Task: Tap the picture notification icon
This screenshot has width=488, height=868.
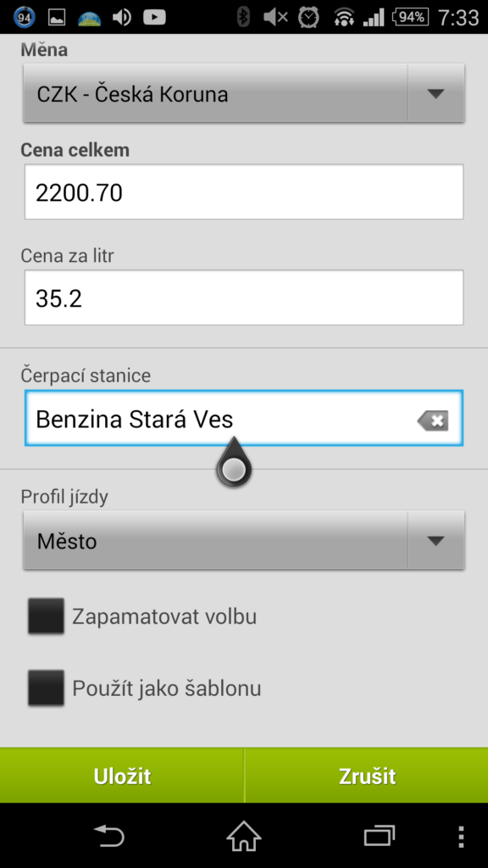Action: point(57,17)
